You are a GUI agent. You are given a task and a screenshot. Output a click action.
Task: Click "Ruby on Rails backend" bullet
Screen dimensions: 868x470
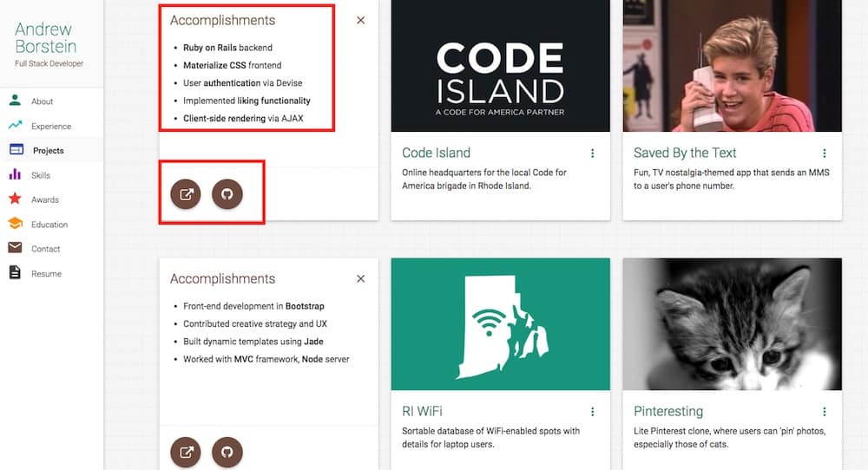point(227,48)
